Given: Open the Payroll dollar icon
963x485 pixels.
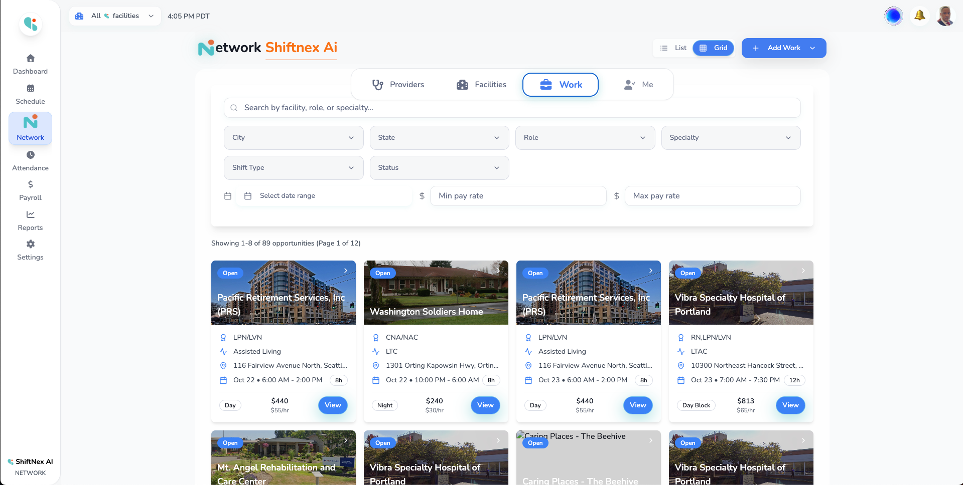Looking at the screenshot, I should tap(30, 184).
